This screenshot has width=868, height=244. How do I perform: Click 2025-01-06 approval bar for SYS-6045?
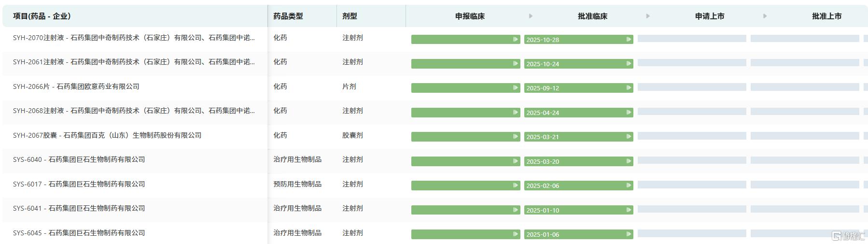point(578,234)
